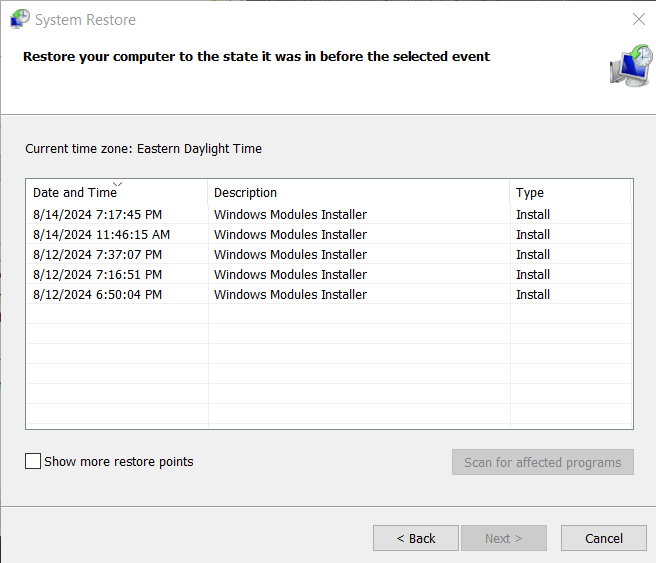Click the large System Restore monitor icon
The height and width of the screenshot is (563, 656).
coord(631,66)
